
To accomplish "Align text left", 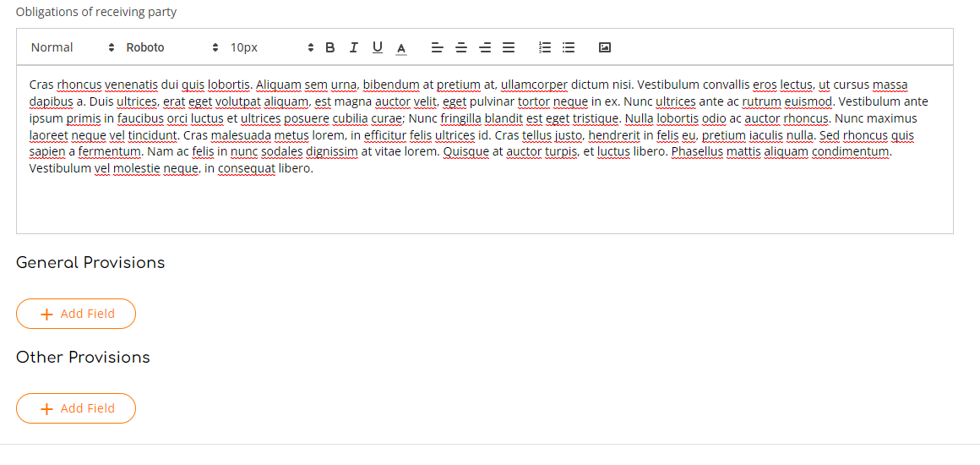I will click(438, 47).
